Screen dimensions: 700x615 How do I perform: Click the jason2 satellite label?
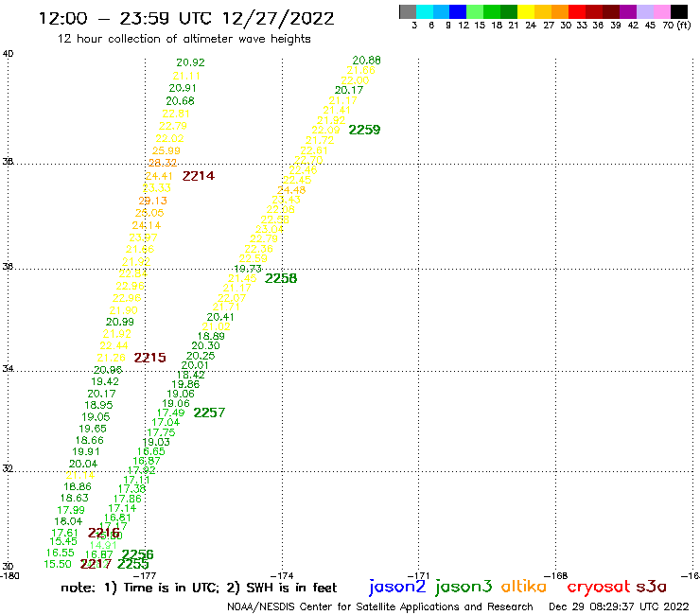tap(397, 587)
